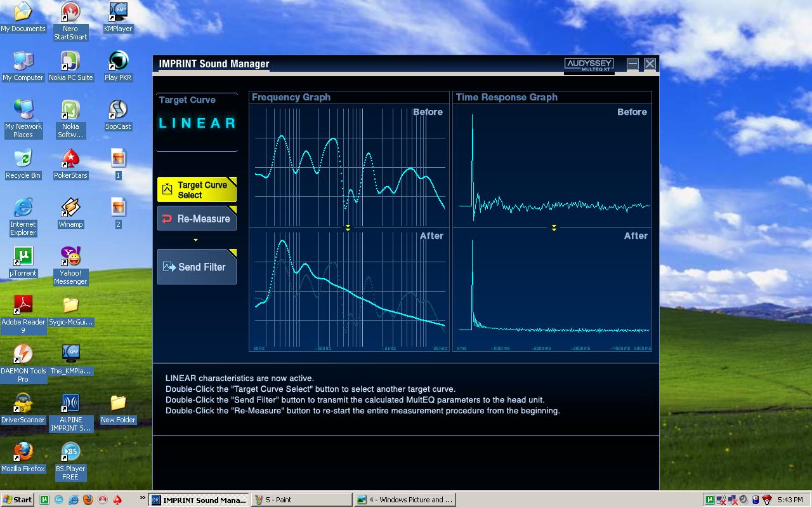Switch to 5 - Paint taskbar window
Viewport: 812px width, 508px height.
click(x=301, y=500)
